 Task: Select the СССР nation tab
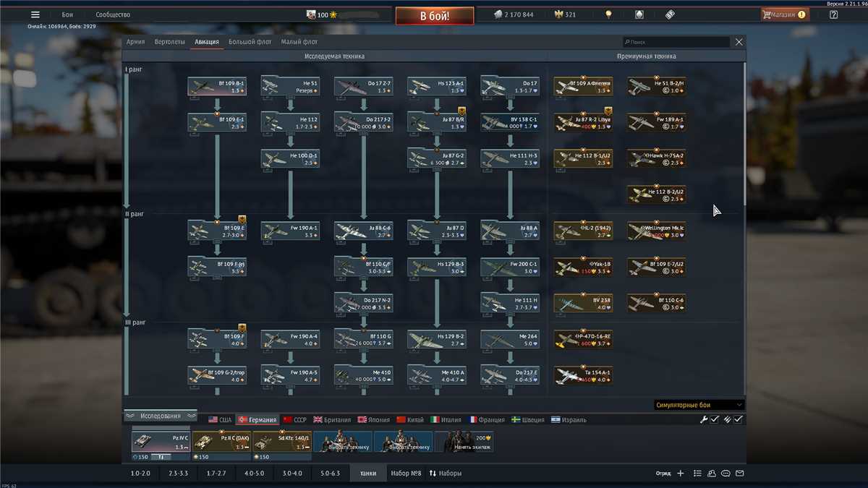[x=295, y=420]
